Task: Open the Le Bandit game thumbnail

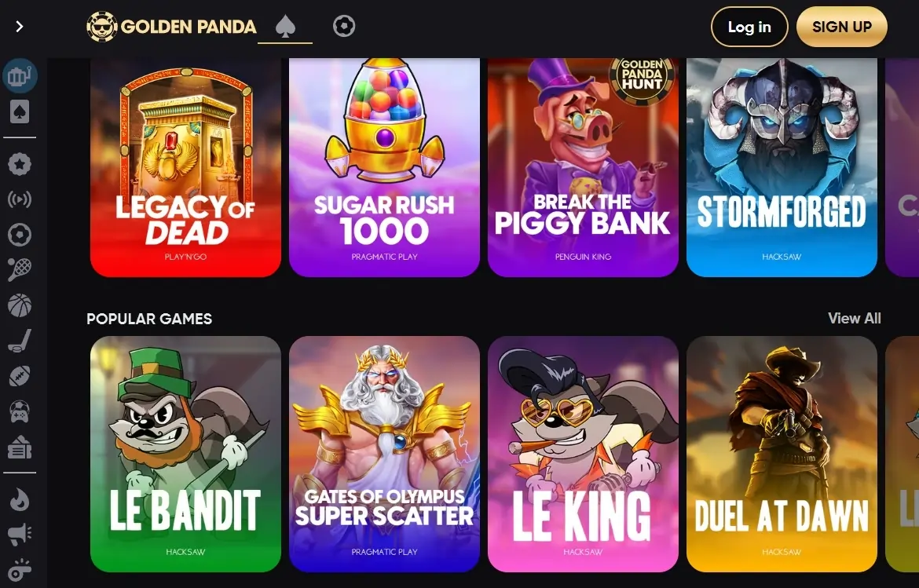Action: pos(186,454)
